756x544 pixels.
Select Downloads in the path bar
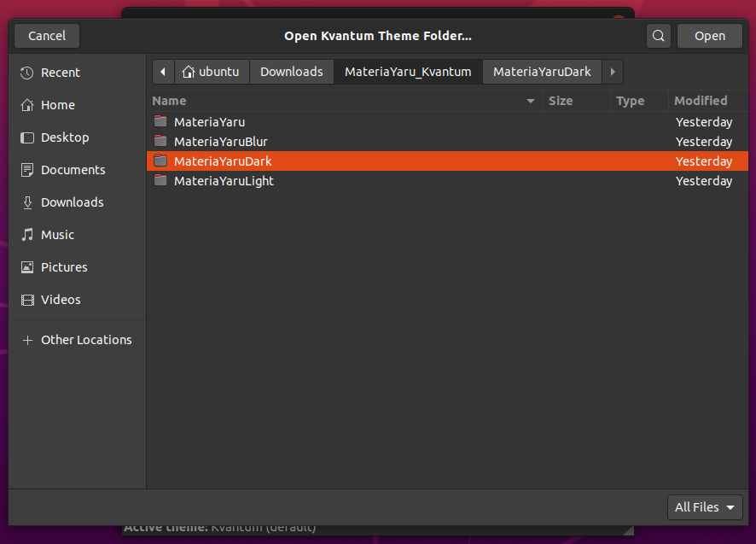[292, 72]
